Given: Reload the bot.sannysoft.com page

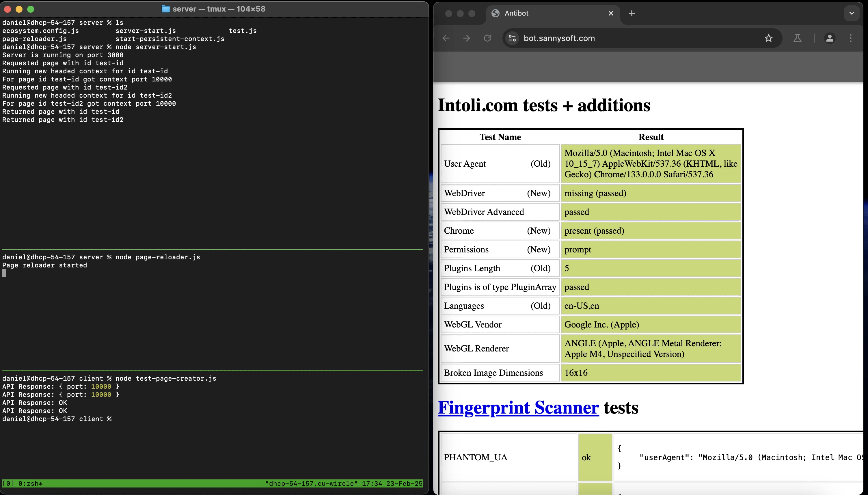Looking at the screenshot, I should (487, 38).
